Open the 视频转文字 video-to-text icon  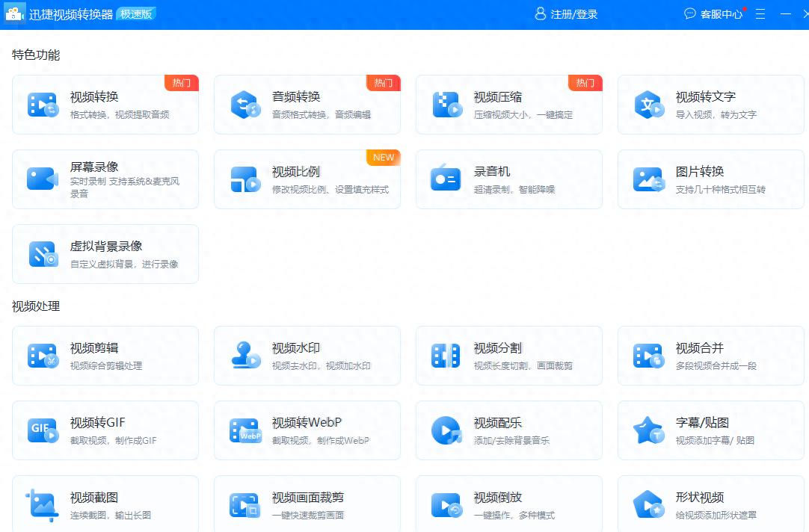pos(648,105)
